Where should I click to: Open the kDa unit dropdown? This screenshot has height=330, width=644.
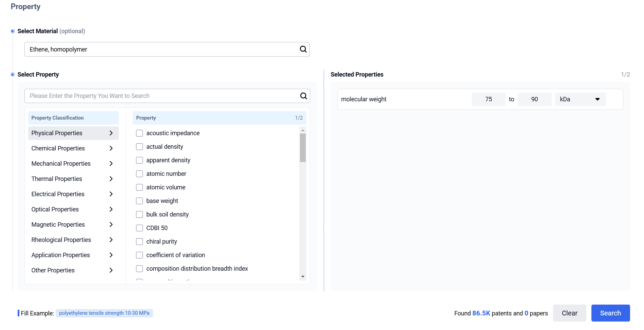(x=580, y=99)
